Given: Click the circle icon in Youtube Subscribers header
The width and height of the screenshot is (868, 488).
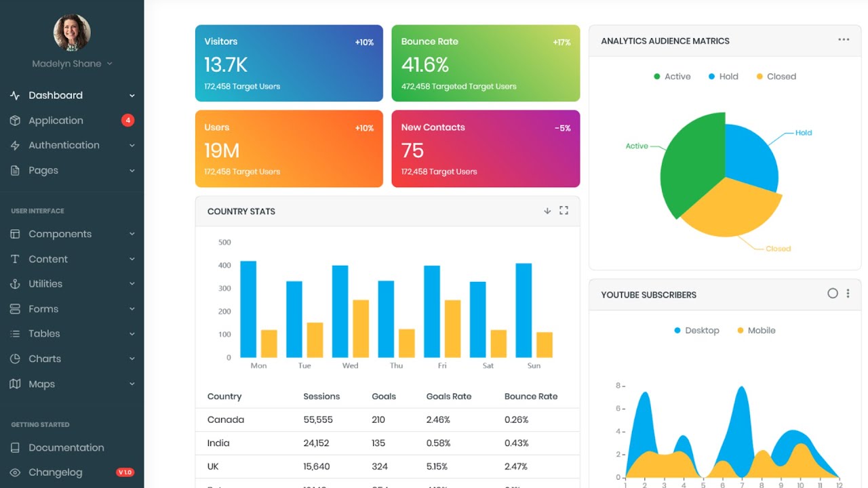Looking at the screenshot, I should pyautogui.click(x=833, y=293).
